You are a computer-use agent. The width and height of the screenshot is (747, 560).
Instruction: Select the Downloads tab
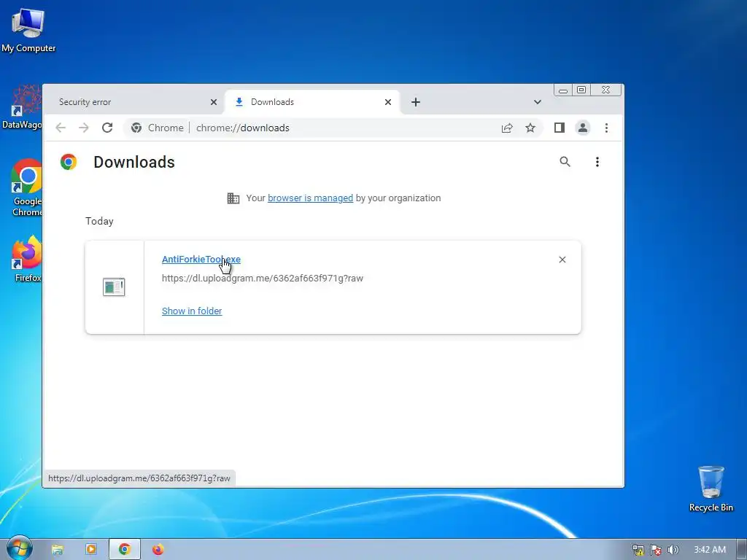click(312, 102)
